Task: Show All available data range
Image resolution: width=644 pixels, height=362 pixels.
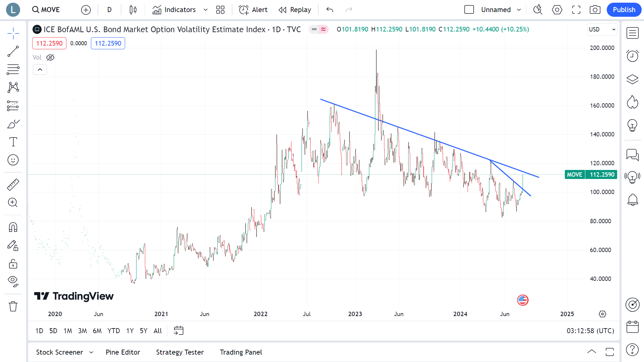Action: pyautogui.click(x=158, y=331)
